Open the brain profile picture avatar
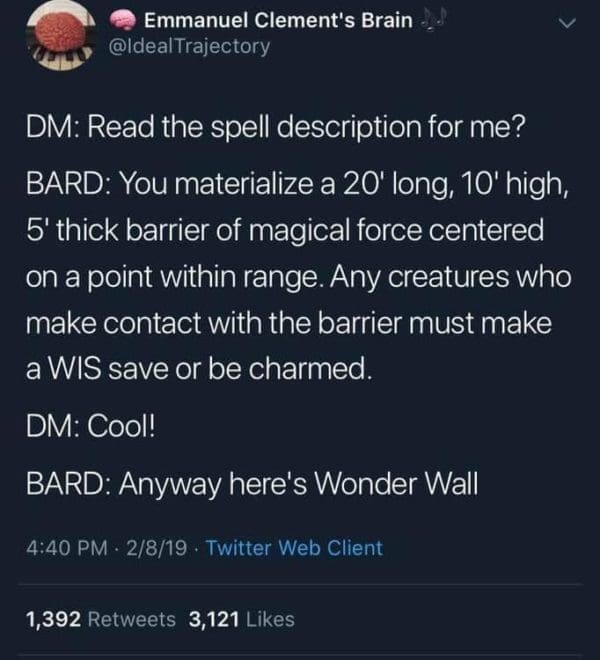This screenshot has height=660, width=600. click(x=62, y=35)
